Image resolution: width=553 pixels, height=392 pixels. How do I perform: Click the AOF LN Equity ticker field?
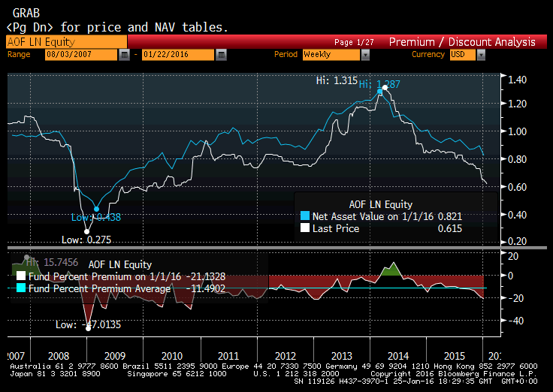(66, 42)
